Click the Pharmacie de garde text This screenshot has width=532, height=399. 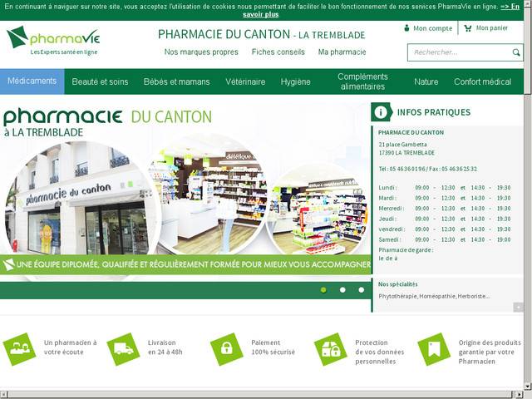pos(406,250)
